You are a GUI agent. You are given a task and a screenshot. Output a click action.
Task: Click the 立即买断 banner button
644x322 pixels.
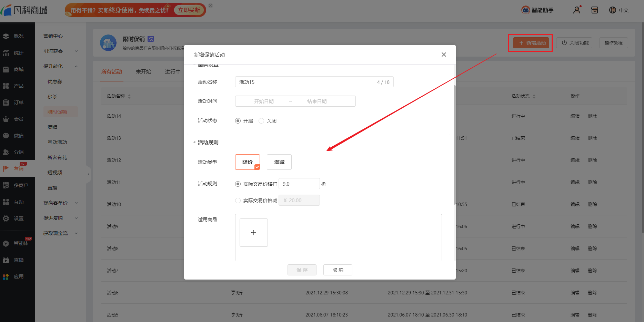pyautogui.click(x=189, y=10)
